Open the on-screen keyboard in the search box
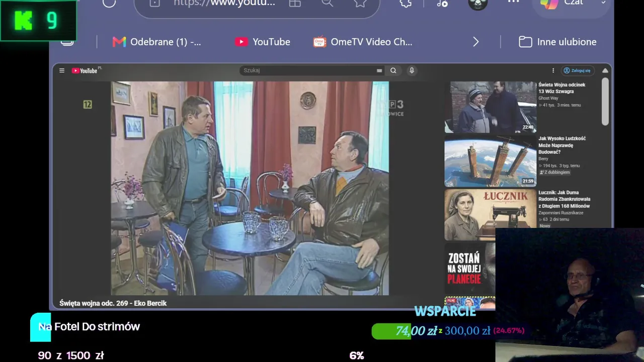The width and height of the screenshot is (644, 362). [379, 71]
